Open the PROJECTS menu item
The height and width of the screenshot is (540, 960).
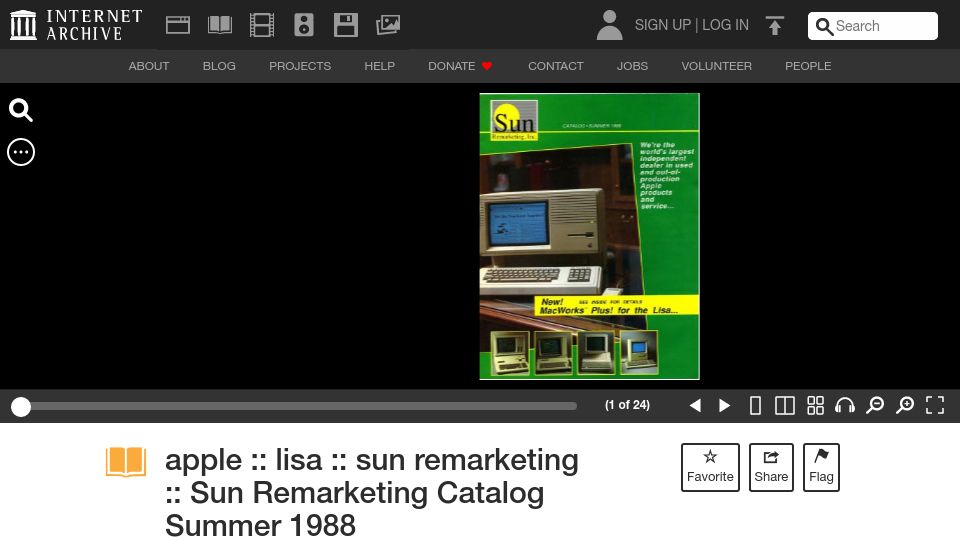(300, 66)
